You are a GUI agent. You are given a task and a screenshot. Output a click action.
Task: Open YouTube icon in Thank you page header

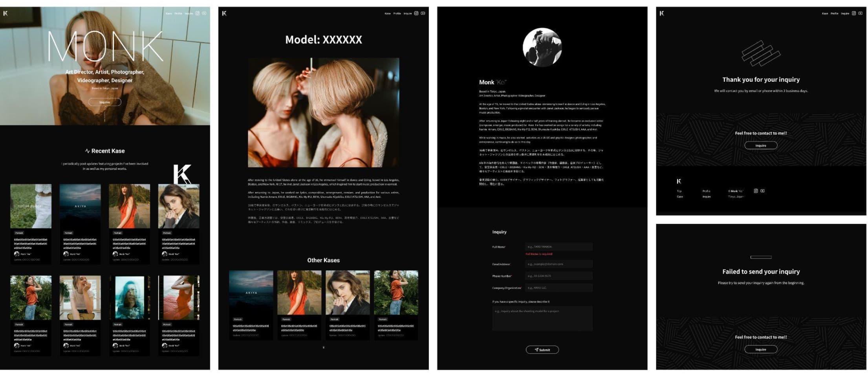tap(861, 13)
